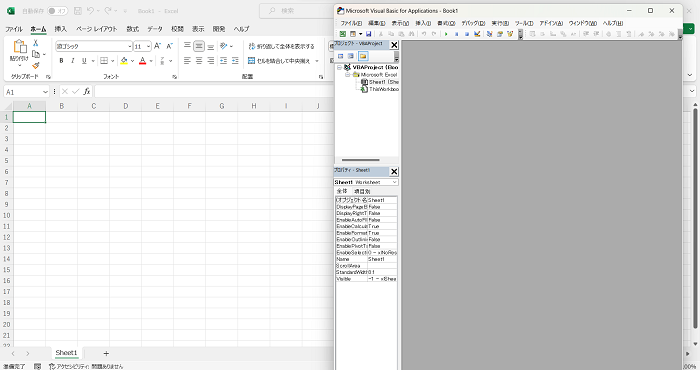Toggle Bold formatting

point(61,61)
